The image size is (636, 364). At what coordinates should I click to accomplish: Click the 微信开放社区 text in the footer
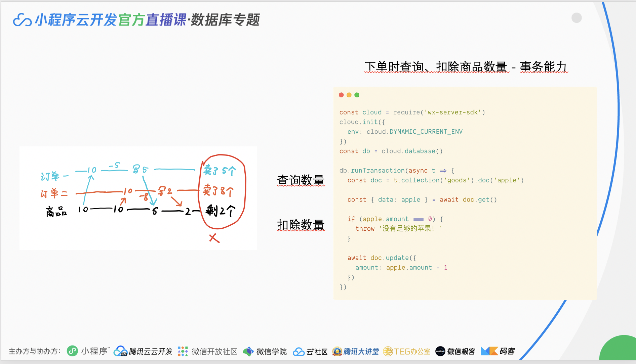click(214, 351)
